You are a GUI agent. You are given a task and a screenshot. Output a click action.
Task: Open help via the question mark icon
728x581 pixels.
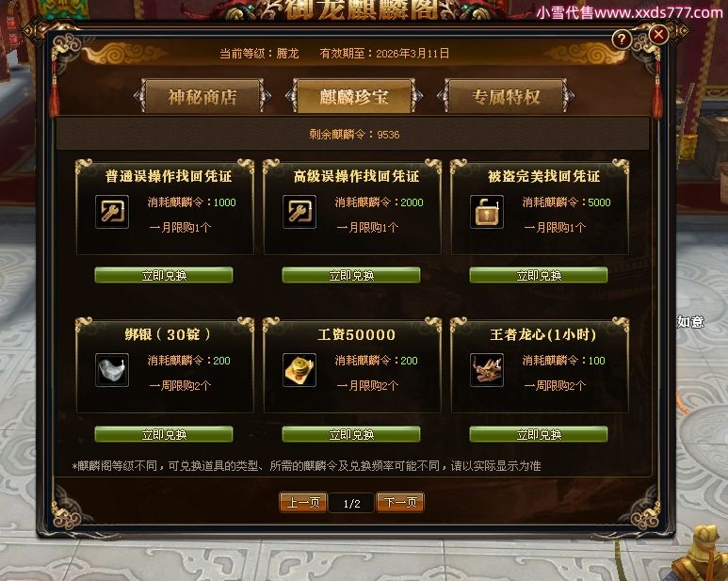622,40
